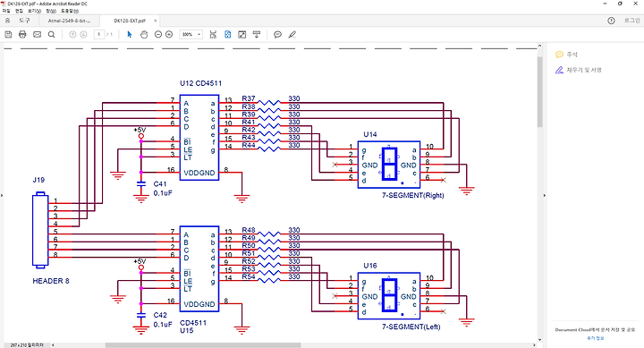Click the blue link under Document Cloud text
This screenshot has width=644, height=348.
coord(595,338)
